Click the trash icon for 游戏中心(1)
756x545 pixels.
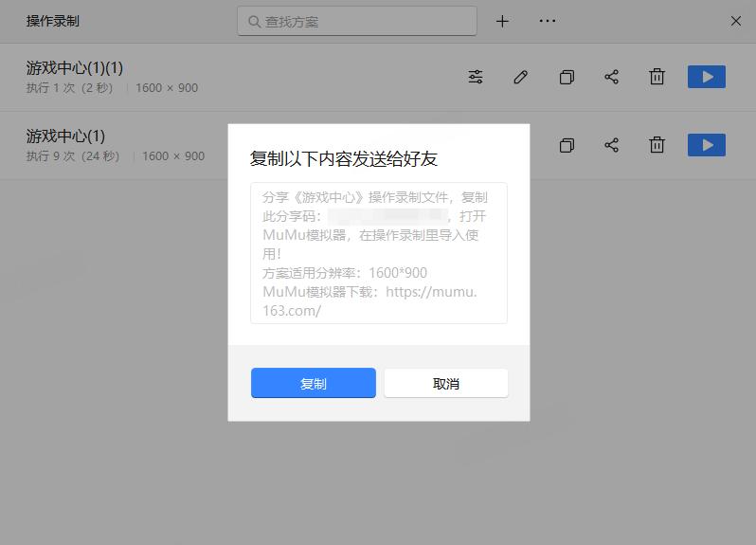pos(657,145)
